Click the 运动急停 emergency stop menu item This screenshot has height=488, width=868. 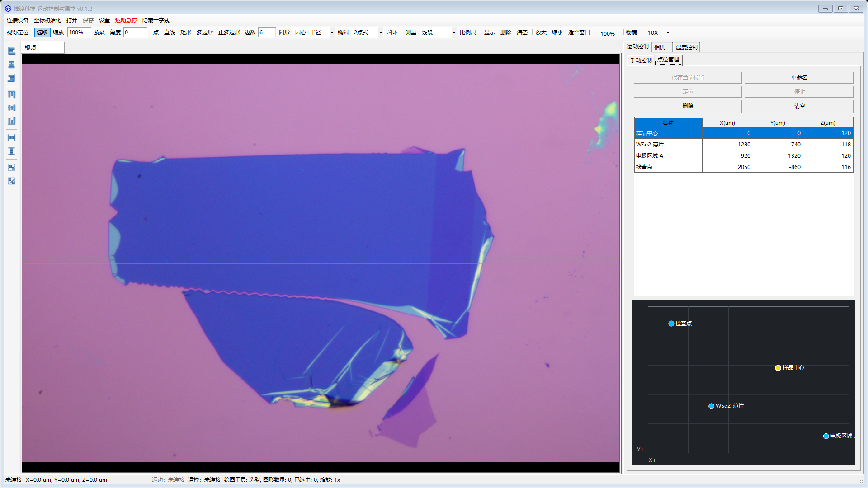coord(126,20)
